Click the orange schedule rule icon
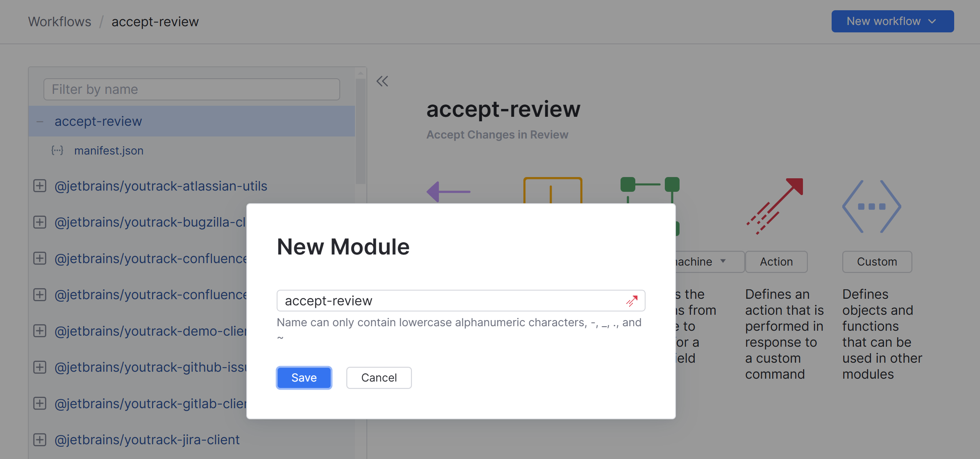The height and width of the screenshot is (459, 980). point(552,190)
